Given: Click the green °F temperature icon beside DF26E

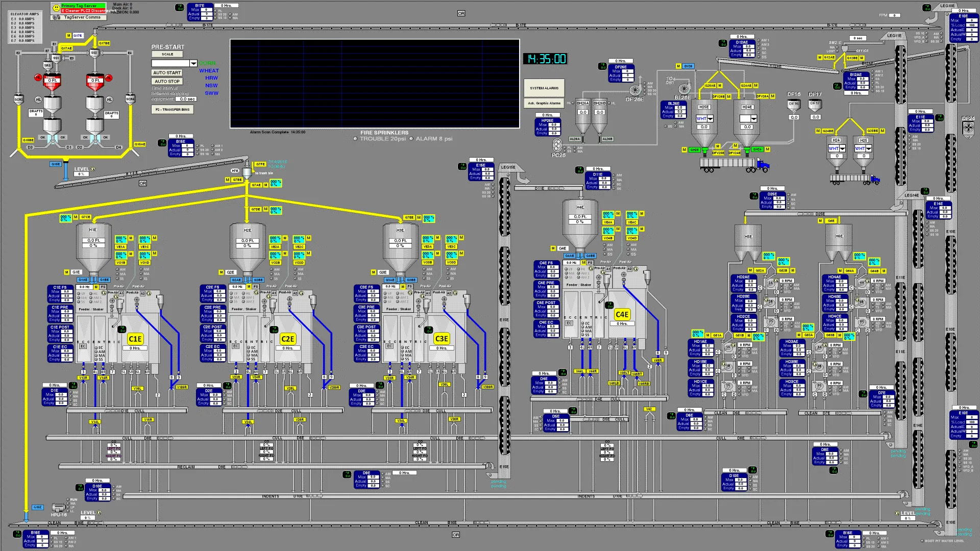Looking at the screenshot, I should point(603,66).
